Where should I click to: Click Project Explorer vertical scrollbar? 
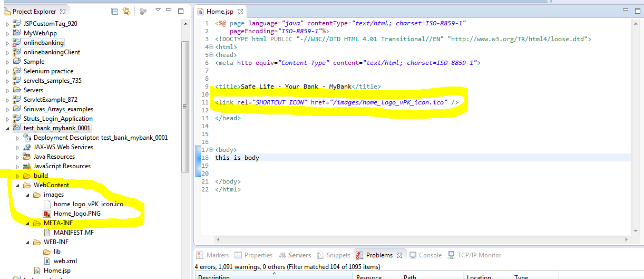[185, 105]
